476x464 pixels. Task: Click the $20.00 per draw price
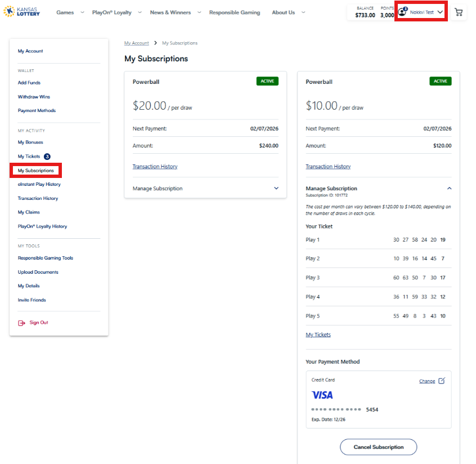click(x=163, y=106)
